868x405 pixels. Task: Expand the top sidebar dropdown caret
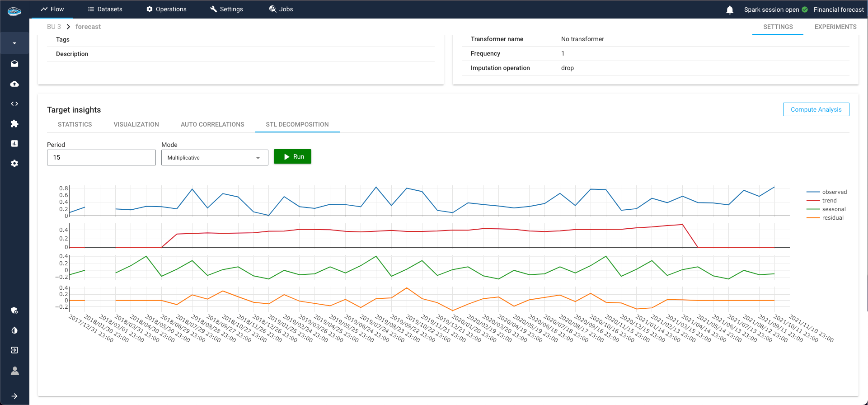[14, 43]
